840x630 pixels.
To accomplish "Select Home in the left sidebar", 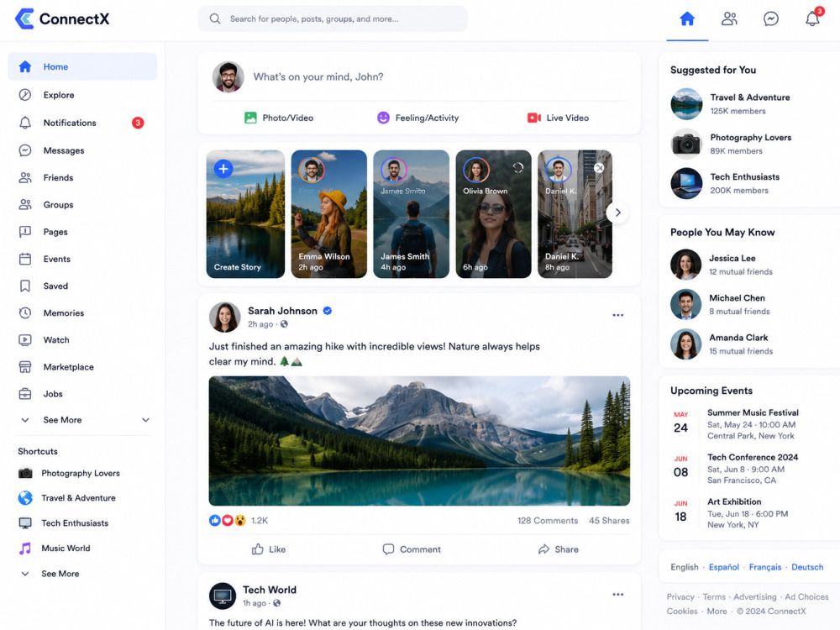I will (x=82, y=66).
